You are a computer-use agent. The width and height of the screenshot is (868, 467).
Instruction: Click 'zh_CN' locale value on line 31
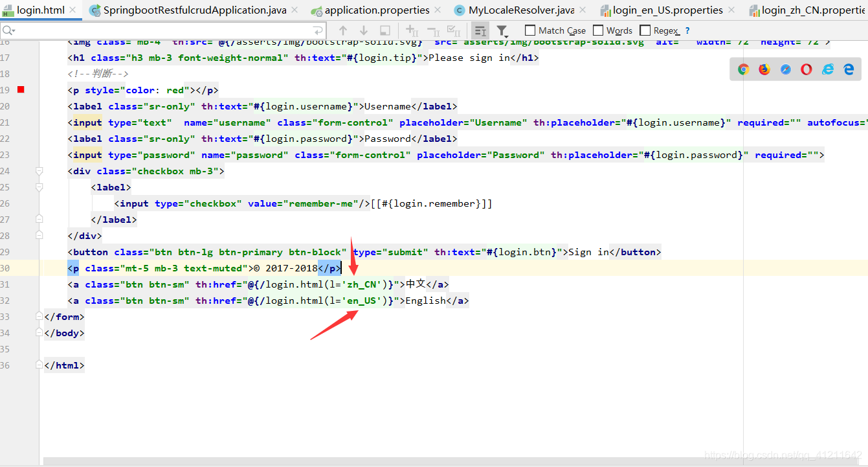click(362, 284)
